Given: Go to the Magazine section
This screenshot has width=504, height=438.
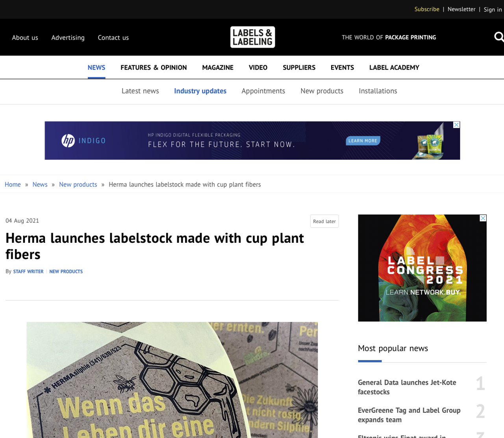Looking at the screenshot, I should click(x=218, y=67).
